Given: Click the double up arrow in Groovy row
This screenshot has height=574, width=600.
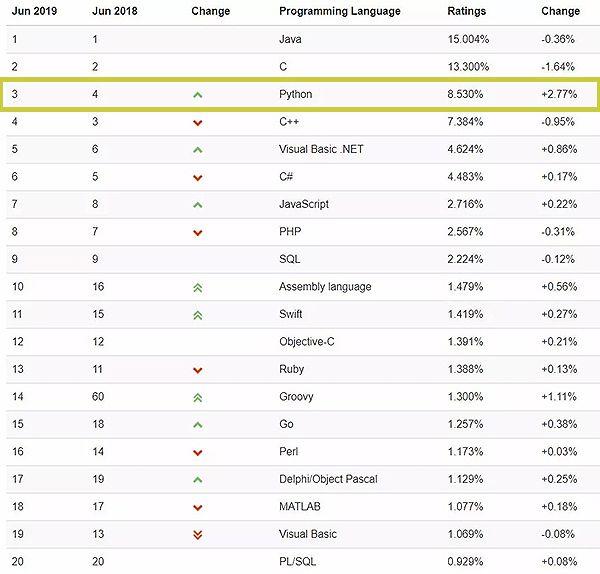Looking at the screenshot, I should click(x=197, y=398).
